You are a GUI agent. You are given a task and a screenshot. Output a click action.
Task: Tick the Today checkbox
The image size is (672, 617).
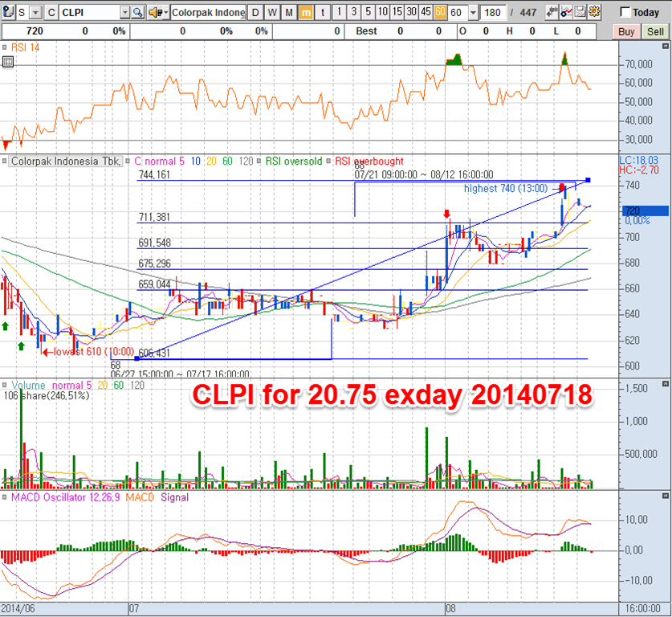coord(625,12)
